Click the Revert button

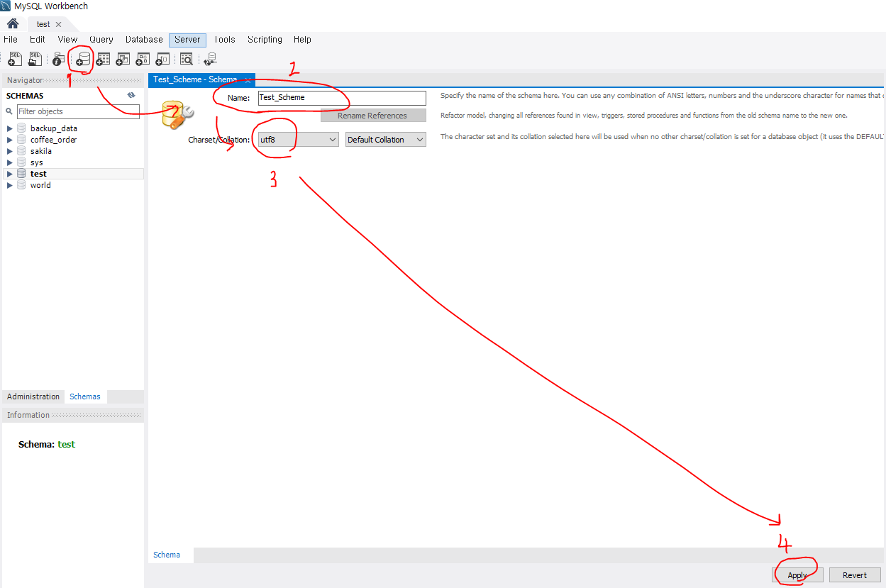tap(855, 575)
